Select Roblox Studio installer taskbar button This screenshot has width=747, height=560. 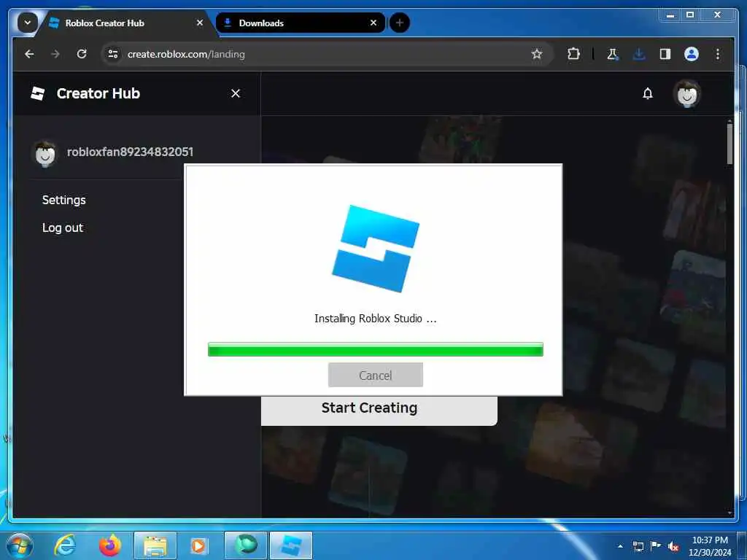[291, 545]
